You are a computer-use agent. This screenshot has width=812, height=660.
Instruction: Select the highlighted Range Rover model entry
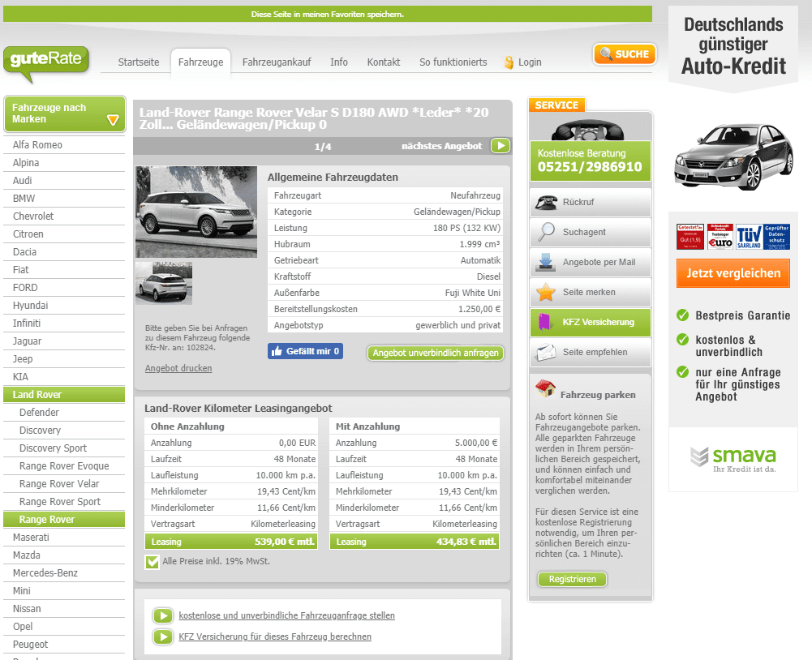click(x=64, y=519)
